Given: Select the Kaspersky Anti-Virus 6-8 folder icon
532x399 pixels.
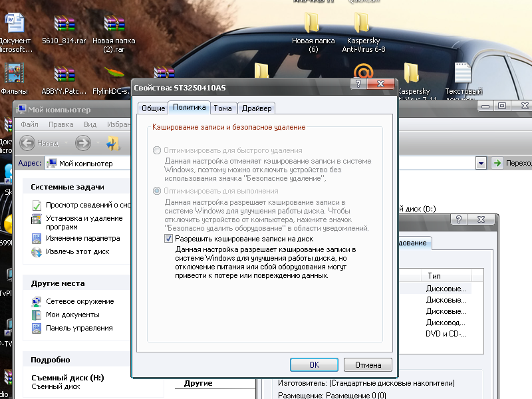Looking at the screenshot, I should pyautogui.click(x=363, y=24).
